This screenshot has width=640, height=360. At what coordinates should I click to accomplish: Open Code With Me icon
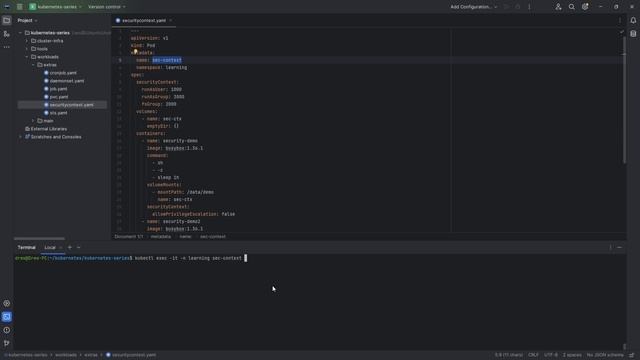558,7
